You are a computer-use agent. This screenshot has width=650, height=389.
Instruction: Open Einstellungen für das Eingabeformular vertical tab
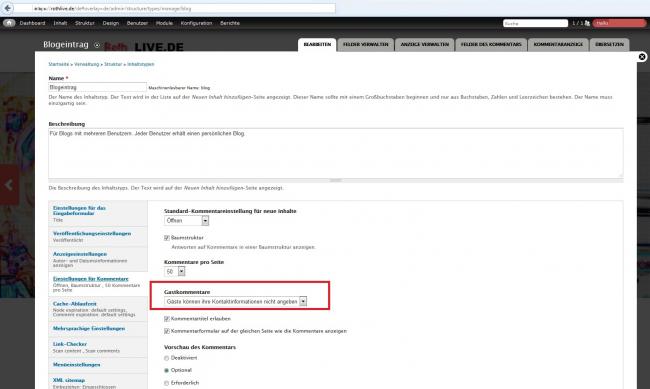tap(98, 213)
